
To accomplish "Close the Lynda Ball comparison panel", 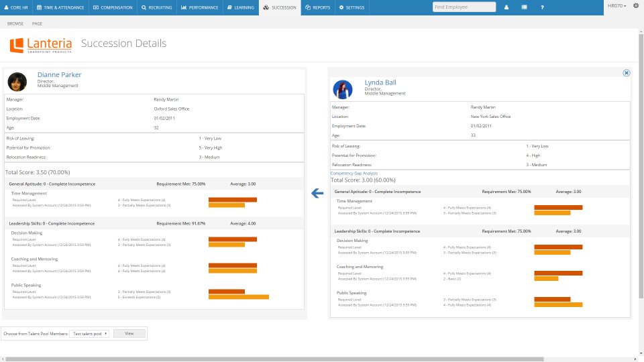I will (x=626, y=72).
